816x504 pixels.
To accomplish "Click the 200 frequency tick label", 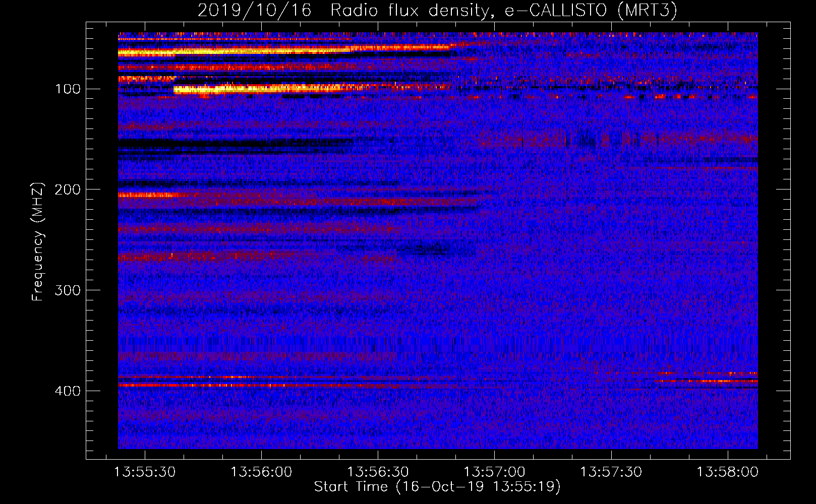I will (x=68, y=190).
